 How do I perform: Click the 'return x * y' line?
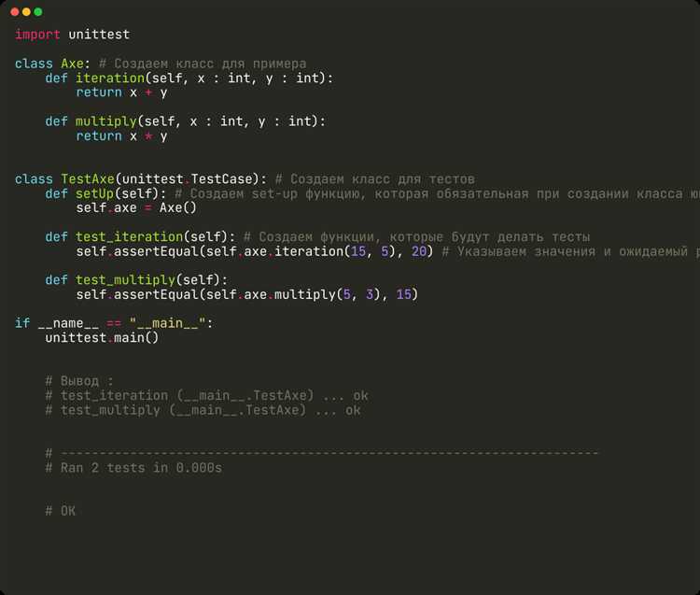coord(121,135)
